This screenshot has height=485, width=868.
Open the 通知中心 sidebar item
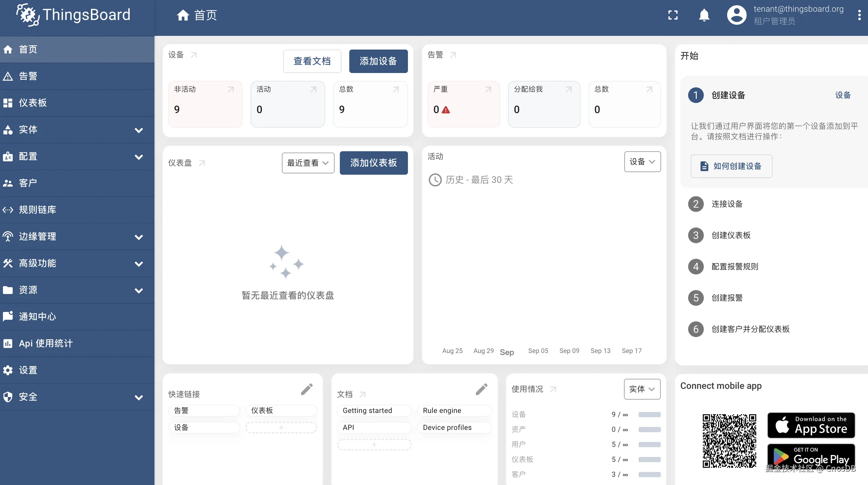point(38,316)
